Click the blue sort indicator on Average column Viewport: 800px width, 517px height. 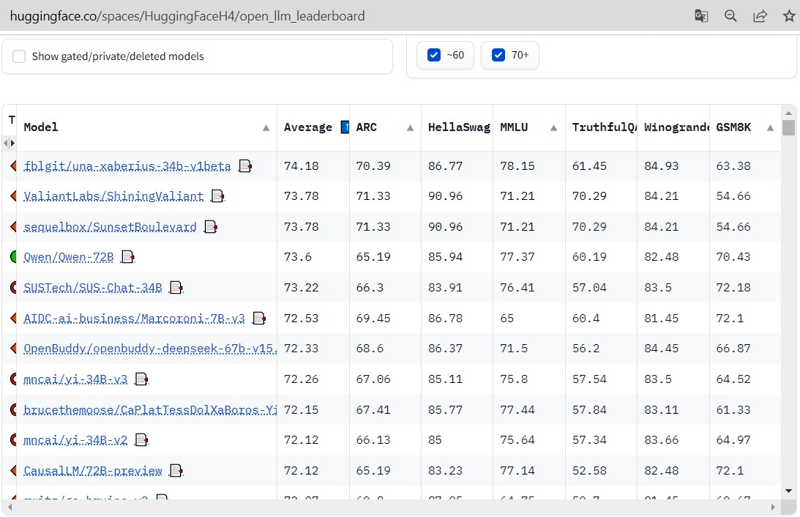click(x=345, y=127)
